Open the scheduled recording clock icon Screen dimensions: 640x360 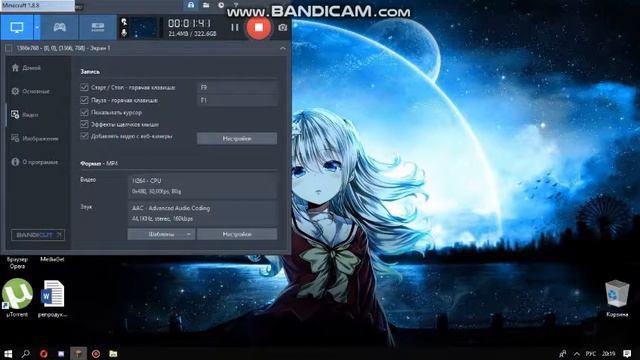coord(221,5)
